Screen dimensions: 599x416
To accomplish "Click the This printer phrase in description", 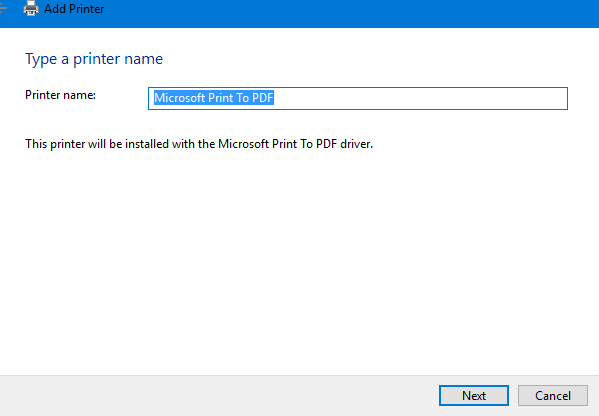I will [x=55, y=144].
